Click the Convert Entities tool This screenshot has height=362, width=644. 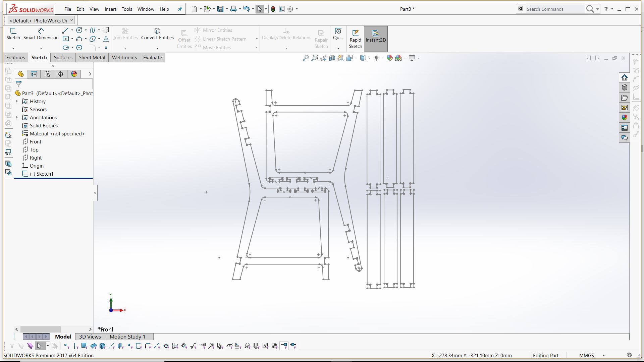[157, 34]
